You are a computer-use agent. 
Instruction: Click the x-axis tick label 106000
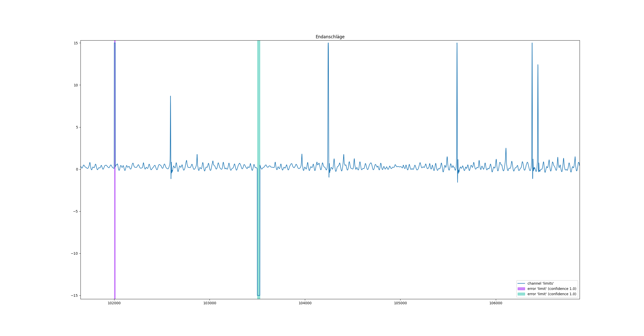click(x=496, y=303)
